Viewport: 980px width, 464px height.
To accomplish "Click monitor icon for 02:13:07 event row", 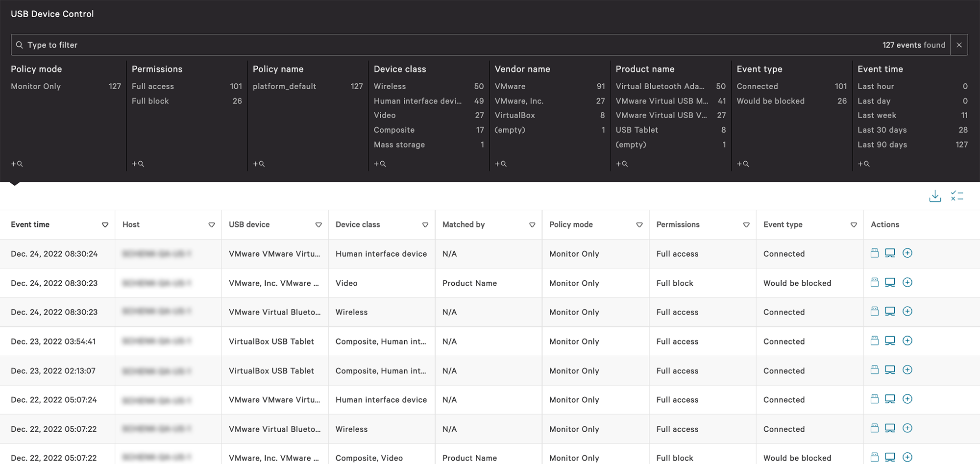I will (x=890, y=370).
